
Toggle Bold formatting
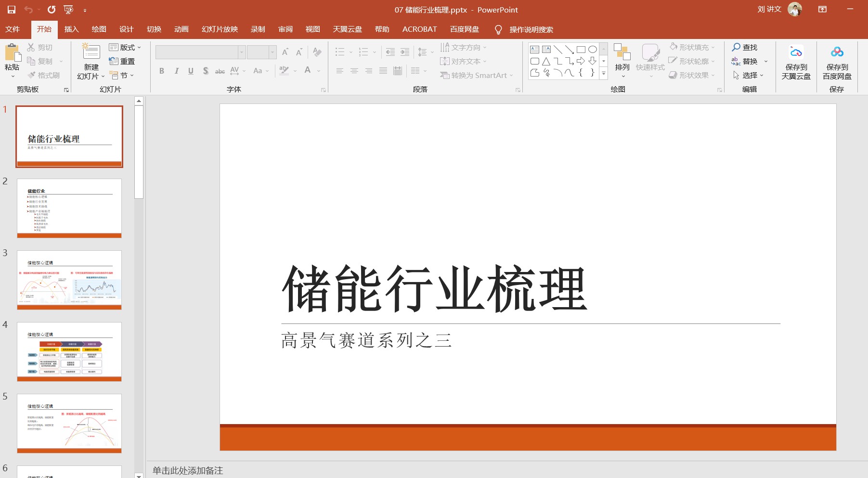click(x=162, y=71)
